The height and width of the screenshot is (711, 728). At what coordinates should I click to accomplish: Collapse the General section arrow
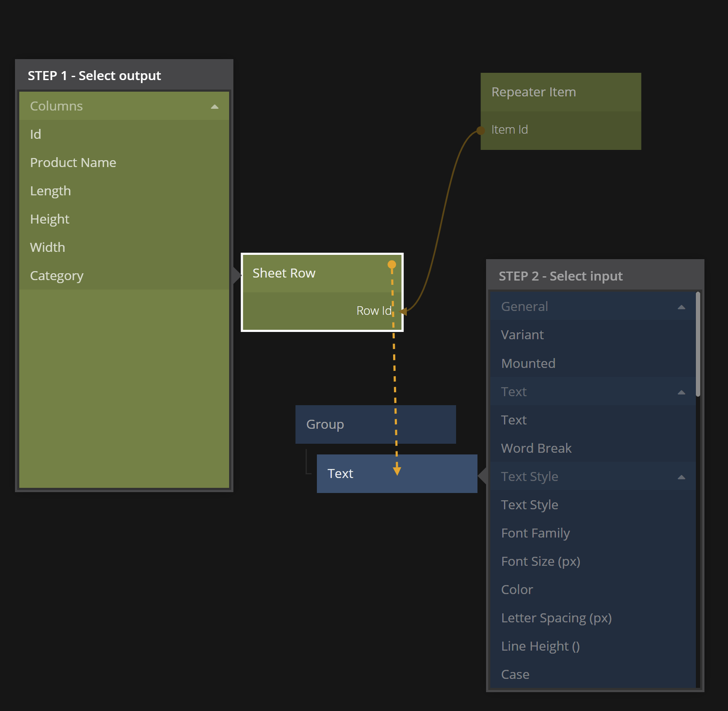click(x=681, y=307)
